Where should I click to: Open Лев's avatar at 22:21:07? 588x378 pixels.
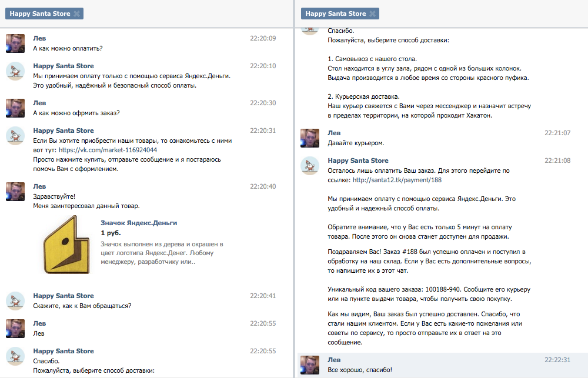[x=310, y=138]
